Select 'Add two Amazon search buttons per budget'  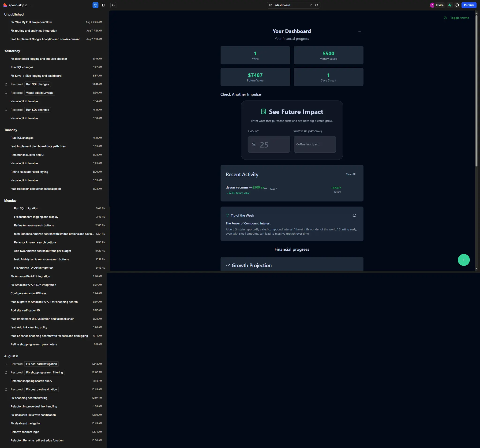[57, 251]
